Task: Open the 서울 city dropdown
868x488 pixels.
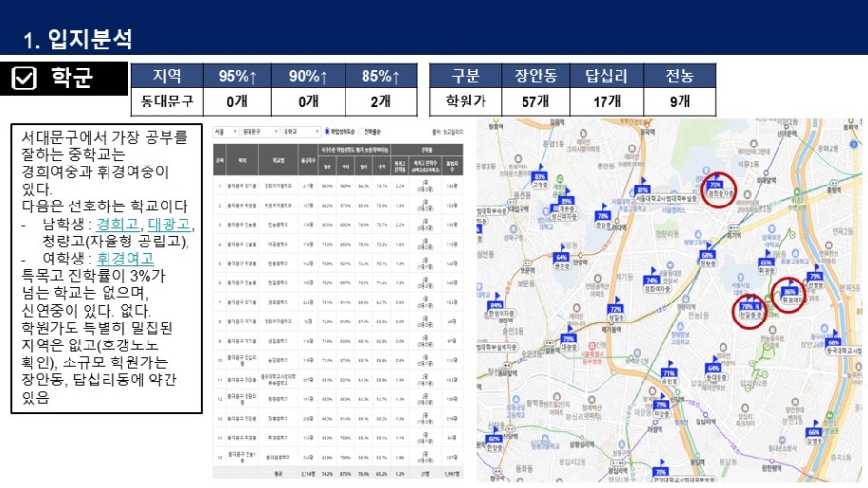Action: (x=226, y=131)
